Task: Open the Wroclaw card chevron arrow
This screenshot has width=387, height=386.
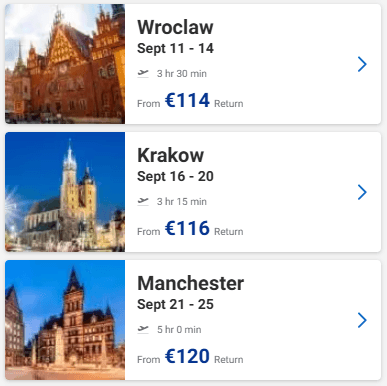Action: (x=362, y=64)
